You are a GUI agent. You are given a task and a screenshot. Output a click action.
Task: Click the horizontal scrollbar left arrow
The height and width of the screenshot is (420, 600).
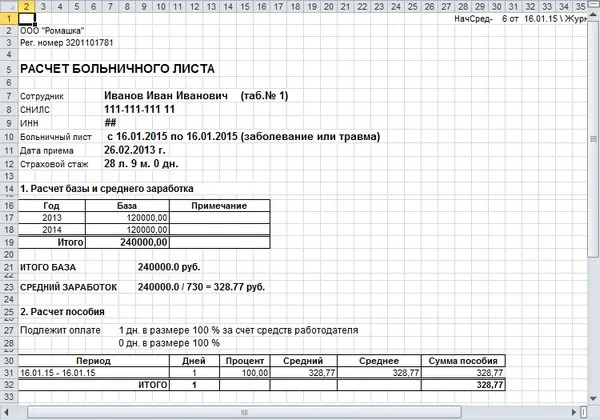pos(6,412)
